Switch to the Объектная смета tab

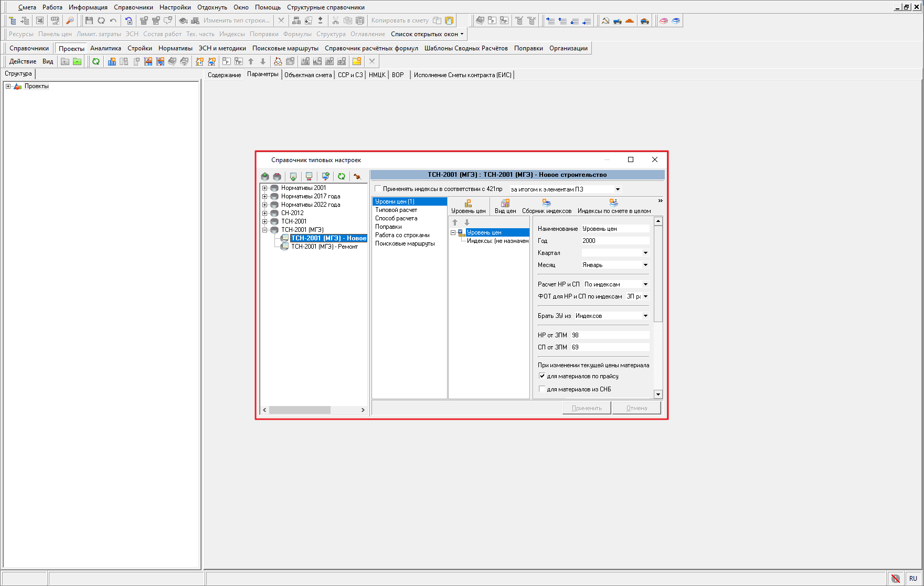tap(308, 75)
